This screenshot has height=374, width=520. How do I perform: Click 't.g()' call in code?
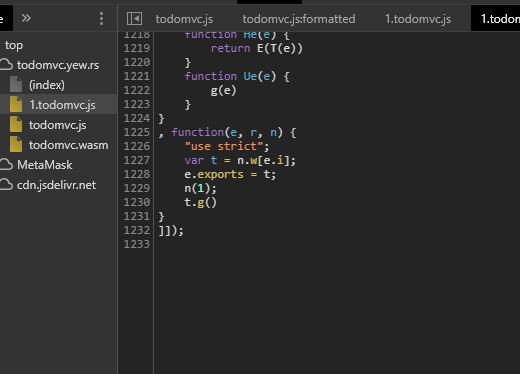coord(201,202)
